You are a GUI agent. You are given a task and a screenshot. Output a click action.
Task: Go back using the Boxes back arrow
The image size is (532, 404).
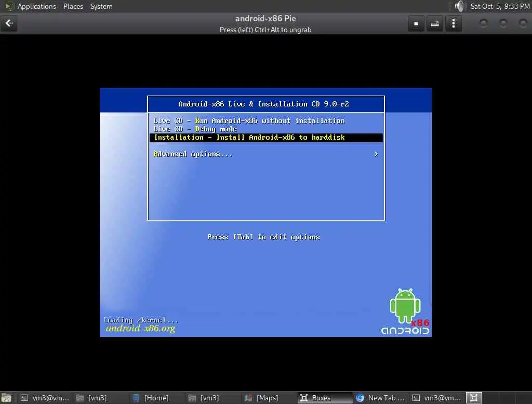[9, 23]
